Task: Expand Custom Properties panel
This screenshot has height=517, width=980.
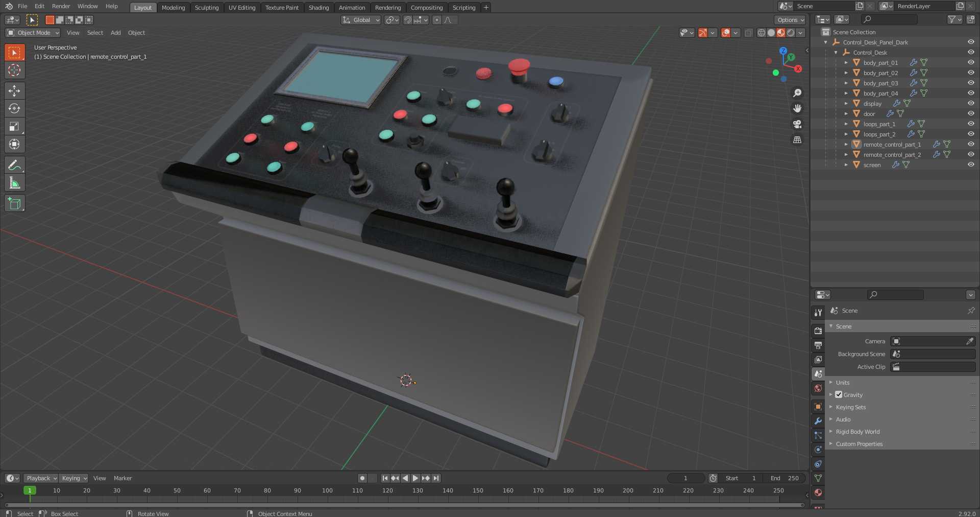Action: pos(859,444)
